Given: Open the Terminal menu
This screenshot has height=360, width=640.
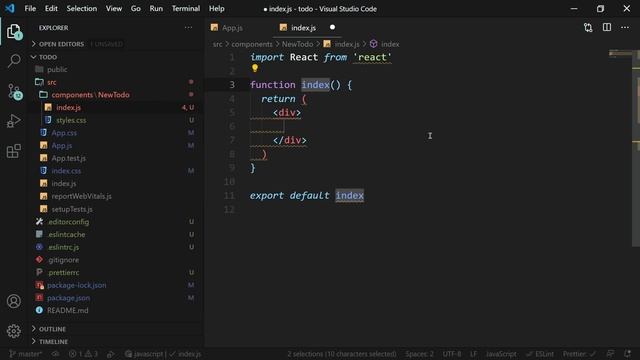Looking at the screenshot, I should tap(186, 9).
